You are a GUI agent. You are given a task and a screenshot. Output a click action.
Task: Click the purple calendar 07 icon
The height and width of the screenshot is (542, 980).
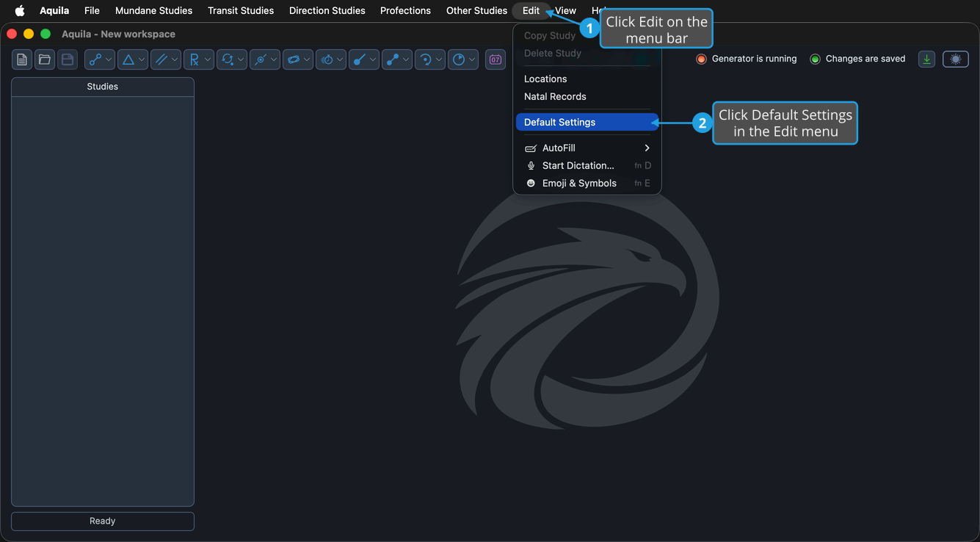click(496, 59)
